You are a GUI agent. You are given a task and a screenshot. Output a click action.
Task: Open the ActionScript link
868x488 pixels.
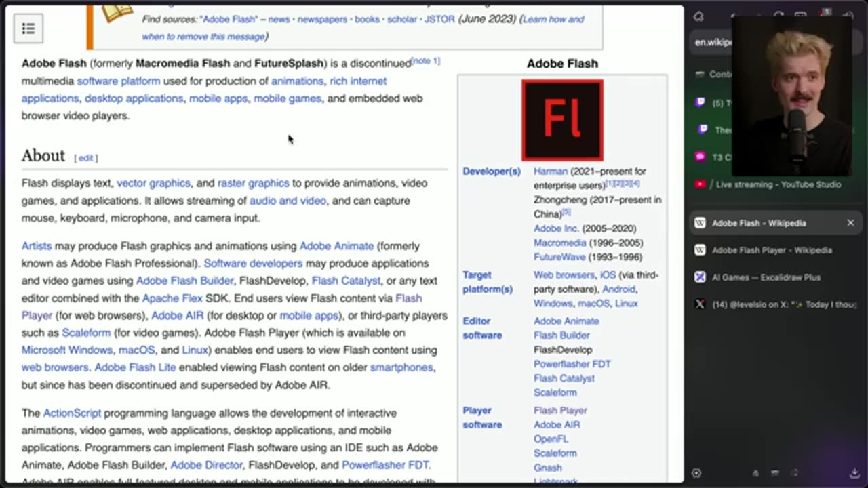[x=72, y=413]
